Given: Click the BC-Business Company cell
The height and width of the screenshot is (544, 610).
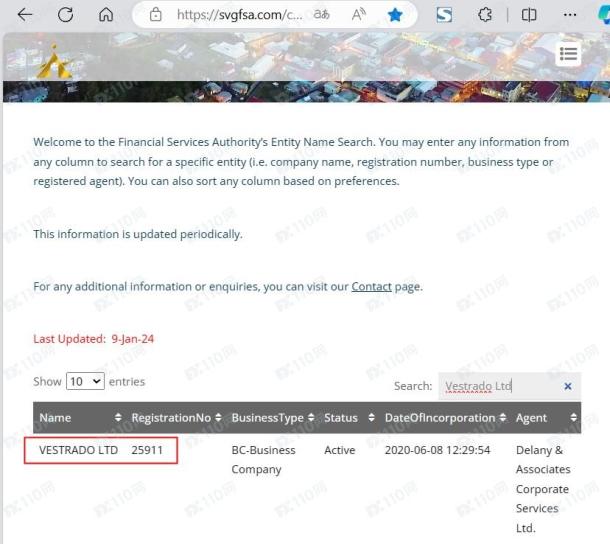Looking at the screenshot, I should pos(263,460).
